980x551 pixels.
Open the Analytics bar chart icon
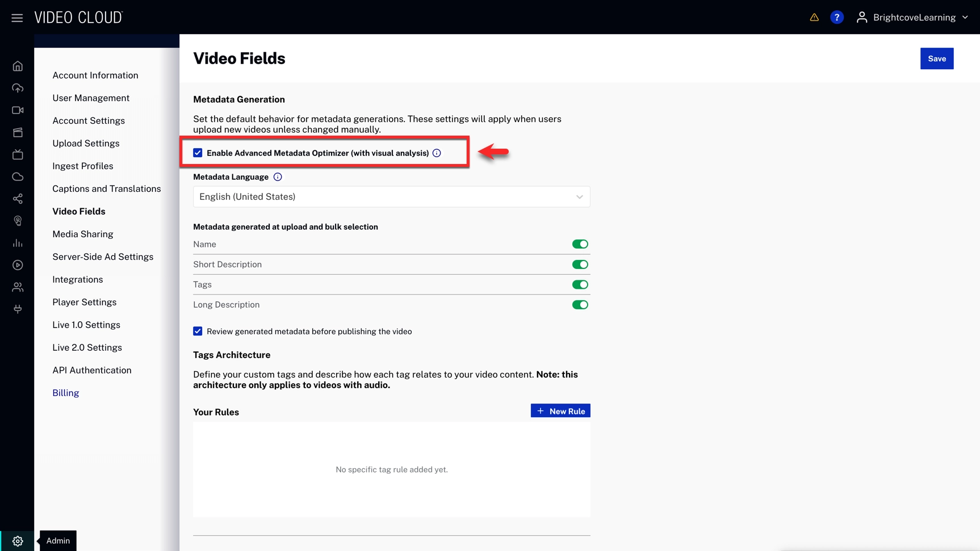coord(18,243)
